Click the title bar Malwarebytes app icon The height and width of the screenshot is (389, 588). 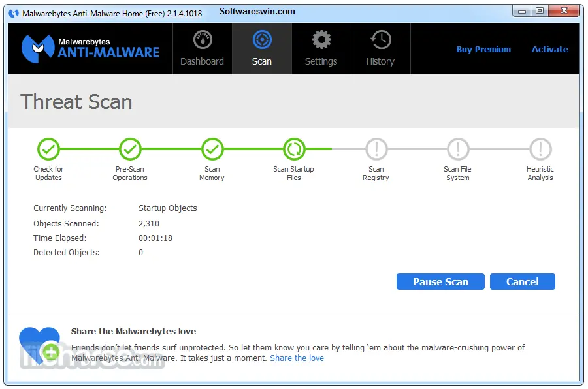tap(14, 14)
